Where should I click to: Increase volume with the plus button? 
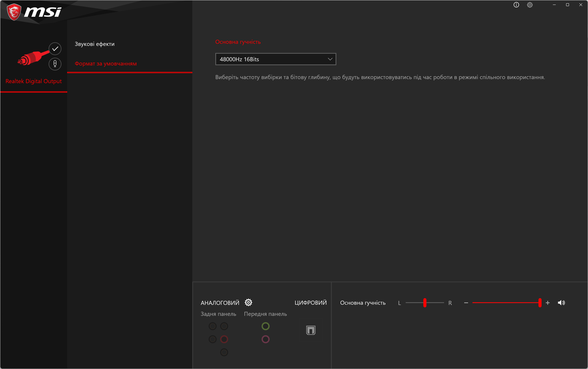548,303
